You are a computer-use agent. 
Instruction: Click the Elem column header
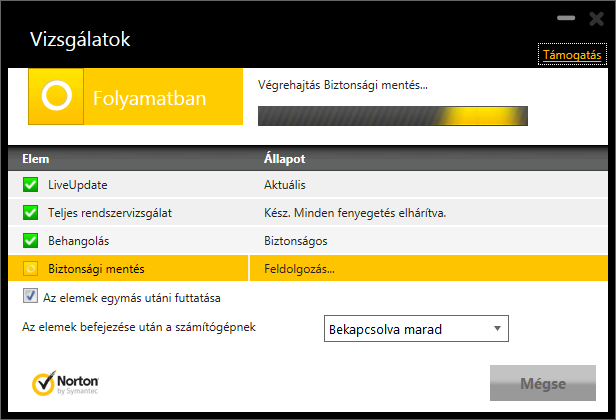(36, 159)
